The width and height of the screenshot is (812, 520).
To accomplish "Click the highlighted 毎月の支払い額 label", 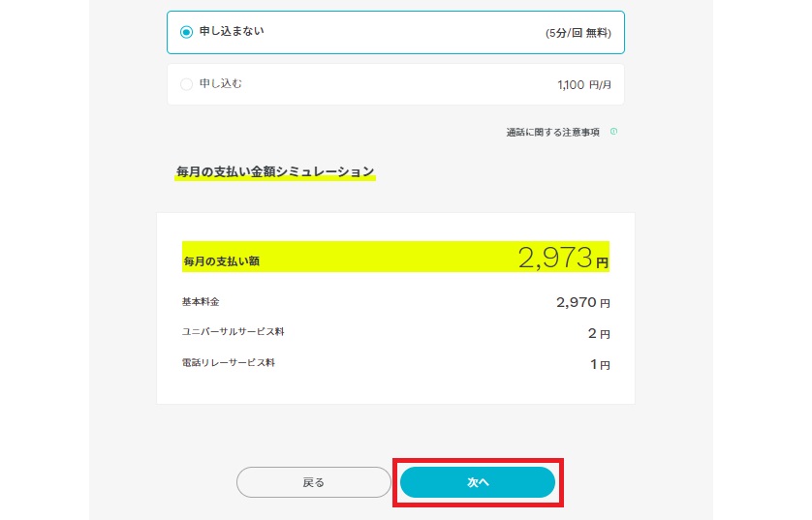I will coord(221,261).
